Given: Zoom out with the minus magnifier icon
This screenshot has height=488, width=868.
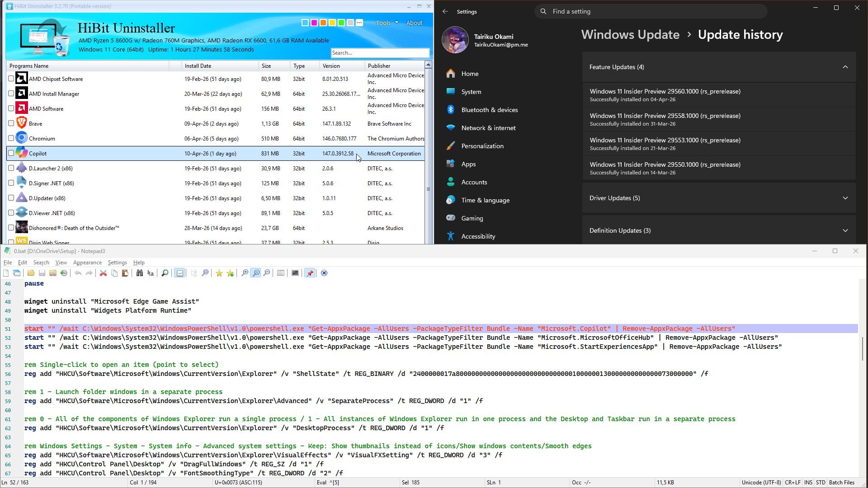Looking at the screenshot, I should tap(267, 273).
